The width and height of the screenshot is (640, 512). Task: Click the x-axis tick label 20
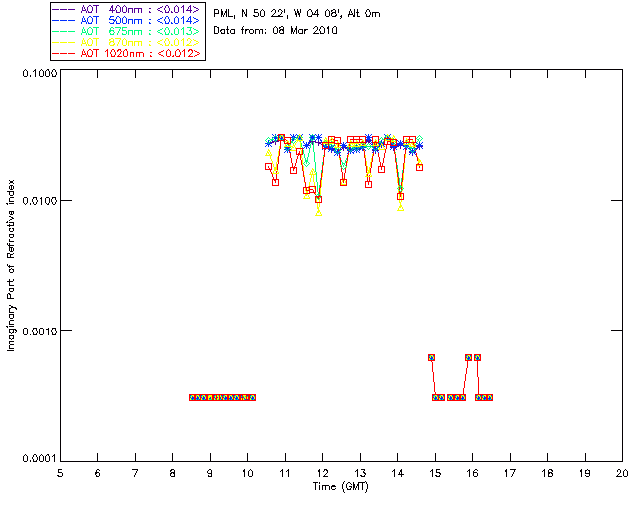(x=622, y=473)
